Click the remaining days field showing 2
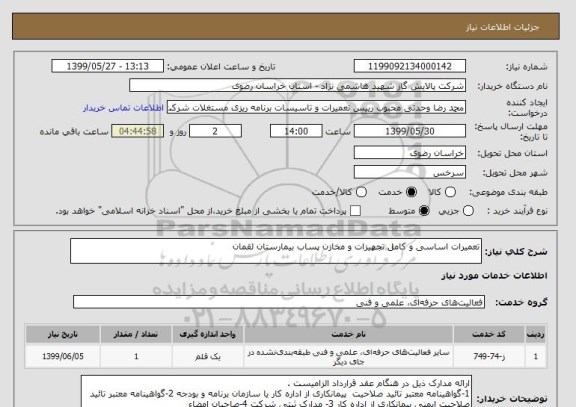This screenshot has width=576, height=407. pyautogui.click(x=215, y=131)
